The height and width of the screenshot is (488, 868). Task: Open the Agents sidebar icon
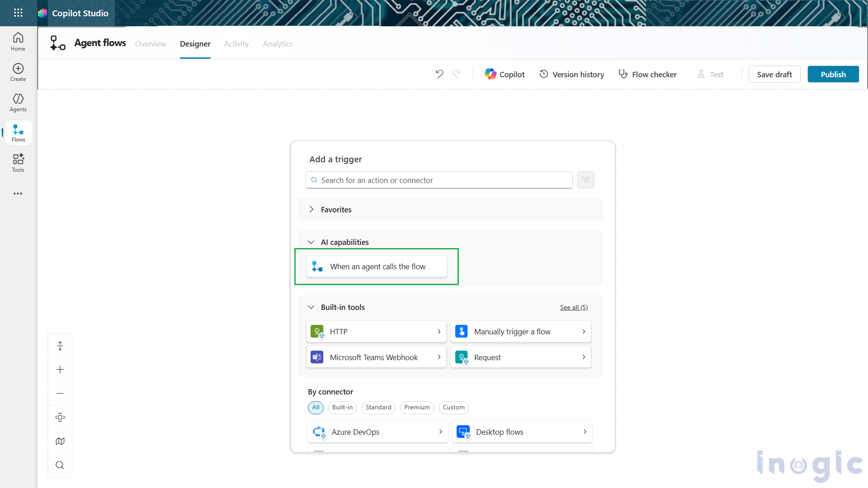(x=18, y=102)
